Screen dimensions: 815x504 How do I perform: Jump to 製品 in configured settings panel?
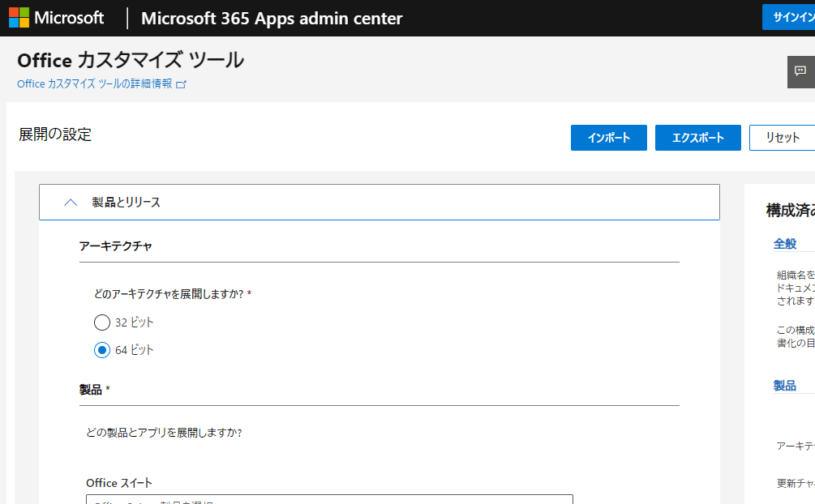[785, 386]
